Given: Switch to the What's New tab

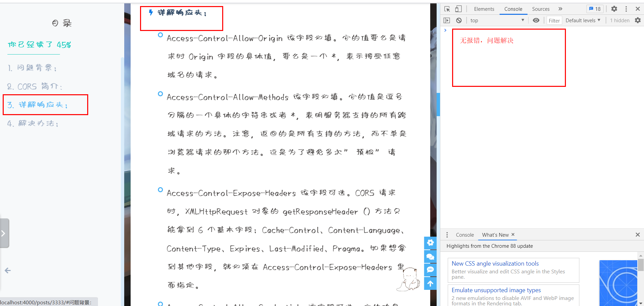Looking at the screenshot, I should click(495, 235).
